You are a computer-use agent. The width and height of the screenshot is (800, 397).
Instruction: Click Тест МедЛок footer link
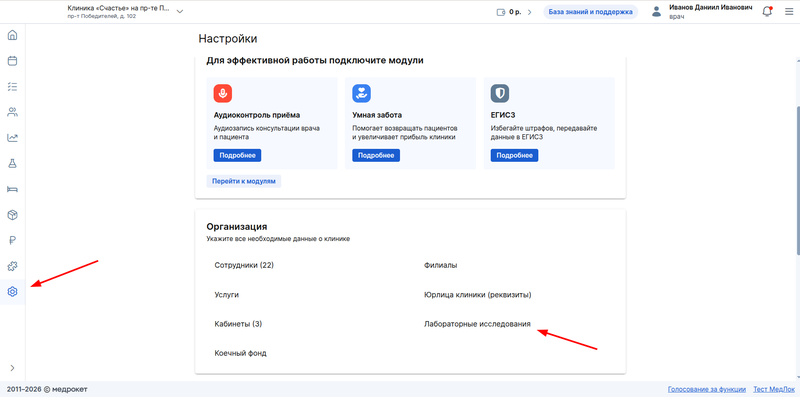pyautogui.click(x=773, y=389)
